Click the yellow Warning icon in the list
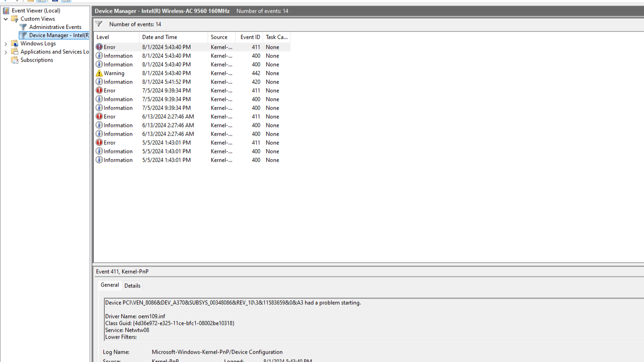The height and width of the screenshot is (362, 644). click(99, 73)
